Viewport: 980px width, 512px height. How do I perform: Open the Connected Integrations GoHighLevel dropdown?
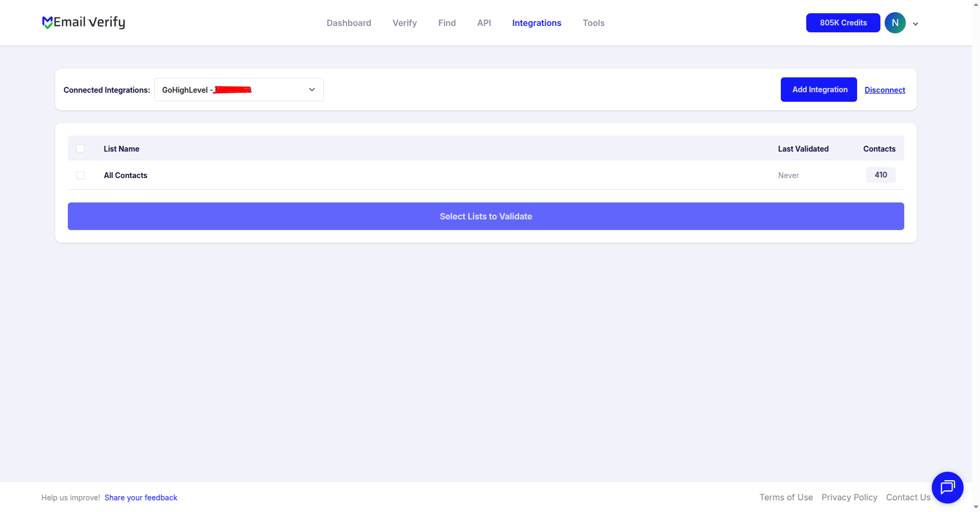point(239,90)
